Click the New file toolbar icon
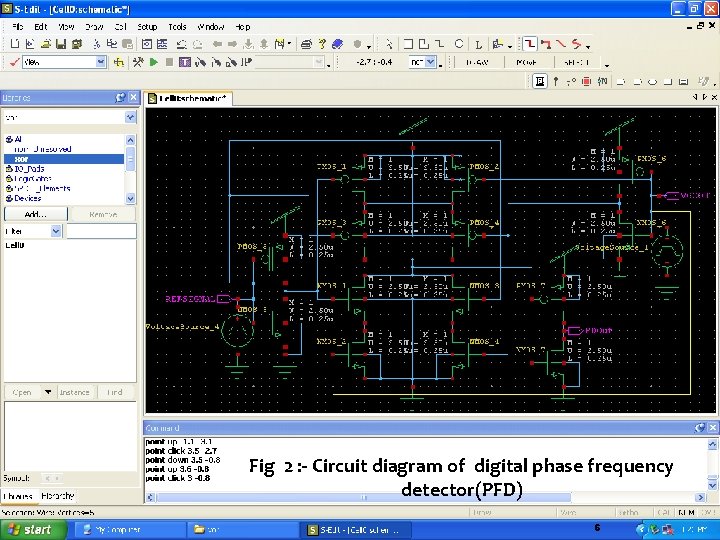The width and height of the screenshot is (720, 540). pyautogui.click(x=14, y=44)
